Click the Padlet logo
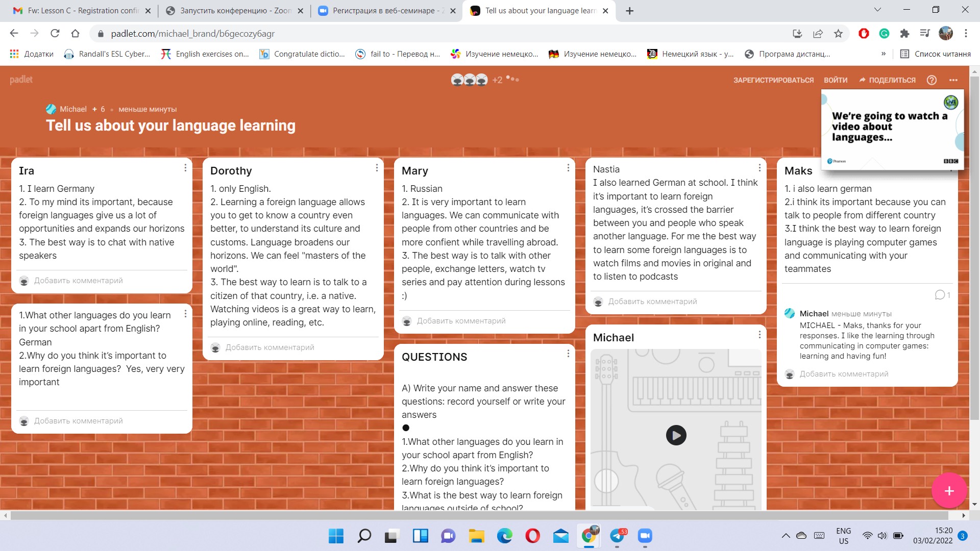Image resolution: width=980 pixels, height=551 pixels. pos(21,80)
